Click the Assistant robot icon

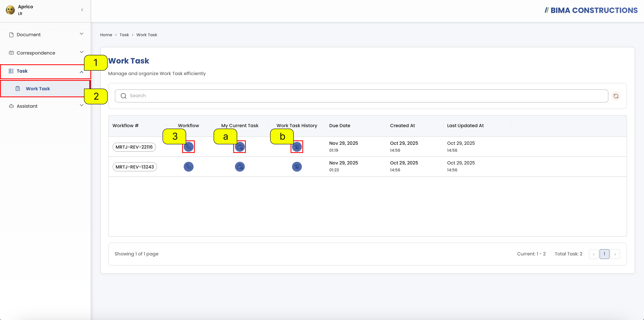point(11,106)
